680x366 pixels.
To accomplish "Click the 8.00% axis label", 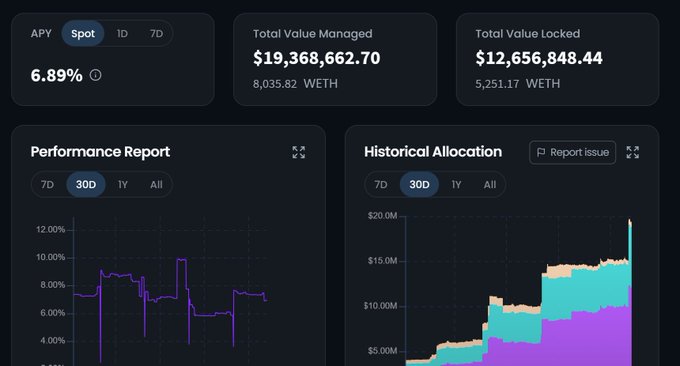I will 52,285.
